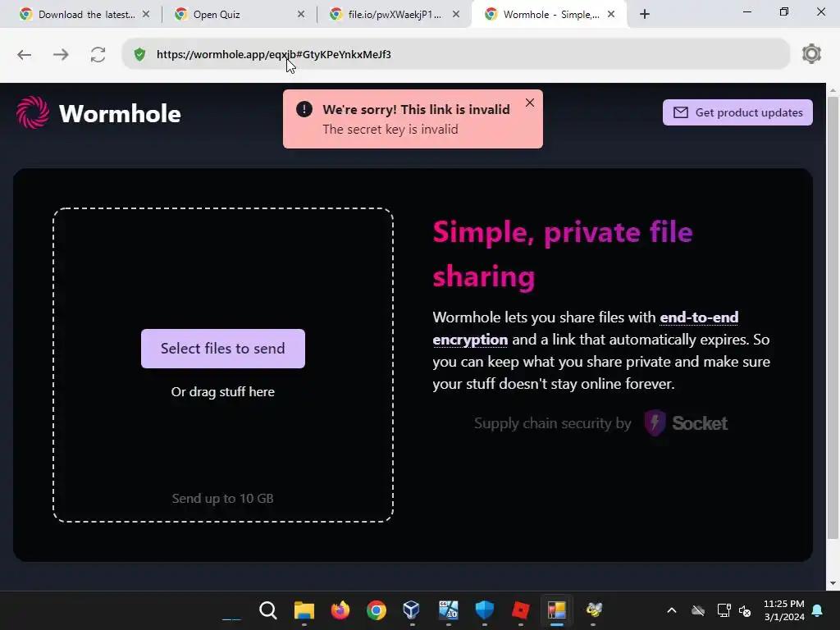This screenshot has width=840, height=630.
Task: Click the green security shield icon
Action: [x=139, y=55]
